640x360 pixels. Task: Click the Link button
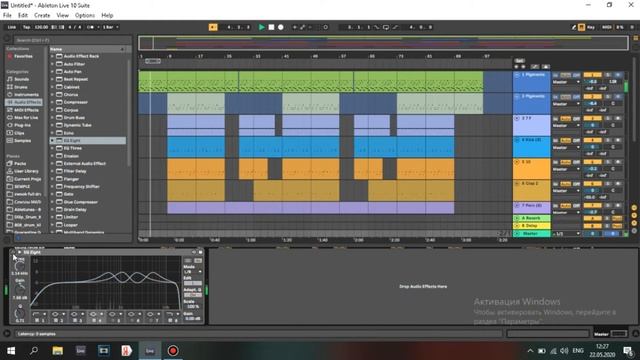point(12,27)
